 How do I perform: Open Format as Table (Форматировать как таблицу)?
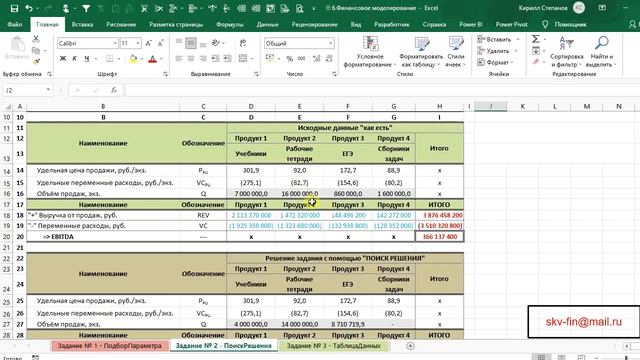click(421, 51)
